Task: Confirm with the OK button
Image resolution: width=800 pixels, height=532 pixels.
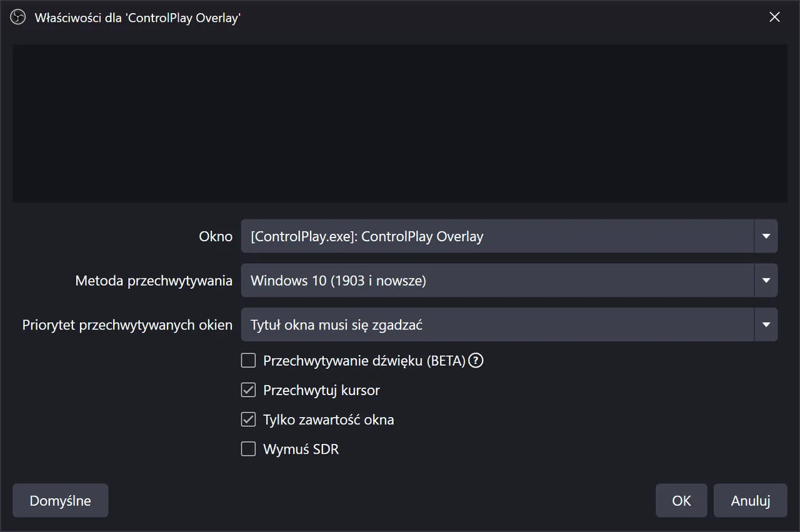Action: (x=681, y=501)
